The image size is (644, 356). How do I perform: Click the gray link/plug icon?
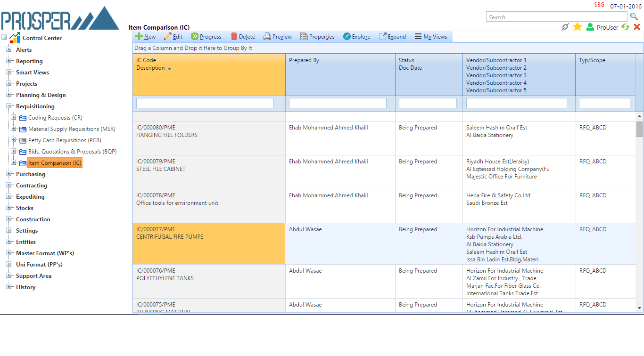[565, 27]
